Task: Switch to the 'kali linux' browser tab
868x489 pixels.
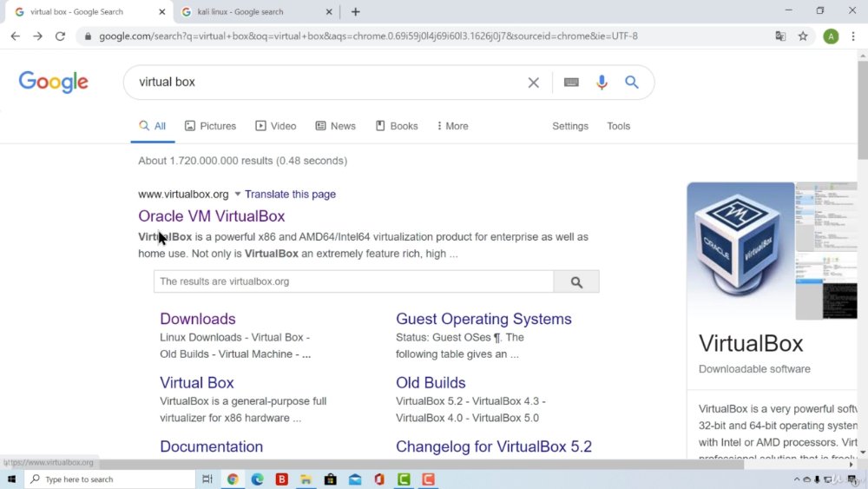Action: pyautogui.click(x=256, y=11)
